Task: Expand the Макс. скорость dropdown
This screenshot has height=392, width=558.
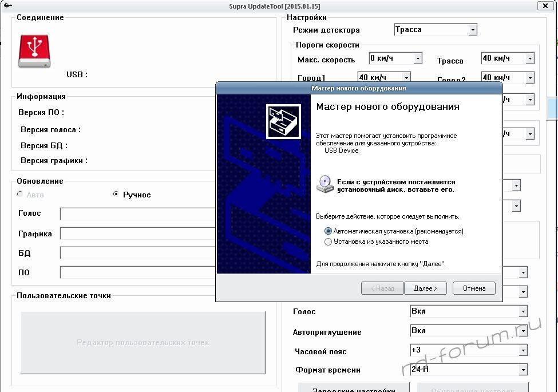Action: [418, 58]
